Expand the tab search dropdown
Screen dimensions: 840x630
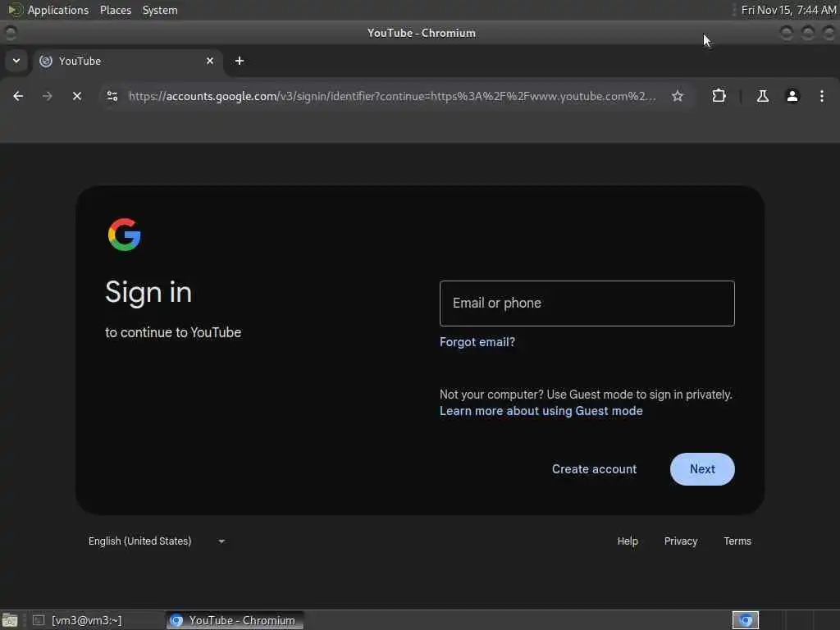16,61
